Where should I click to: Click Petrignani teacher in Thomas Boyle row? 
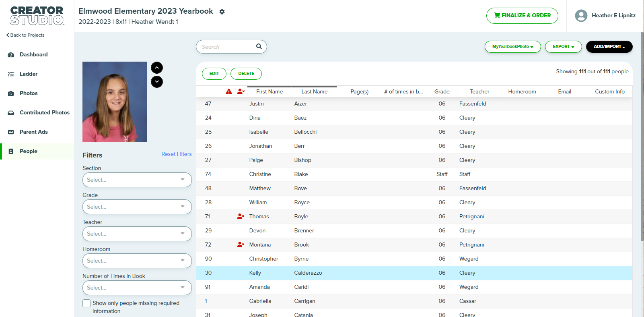pyautogui.click(x=471, y=216)
